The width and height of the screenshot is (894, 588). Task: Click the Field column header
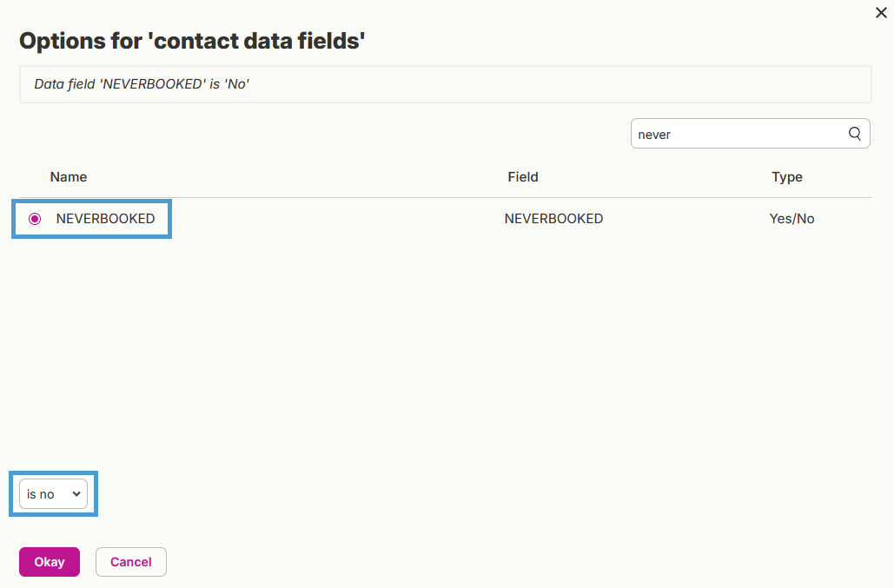[523, 177]
